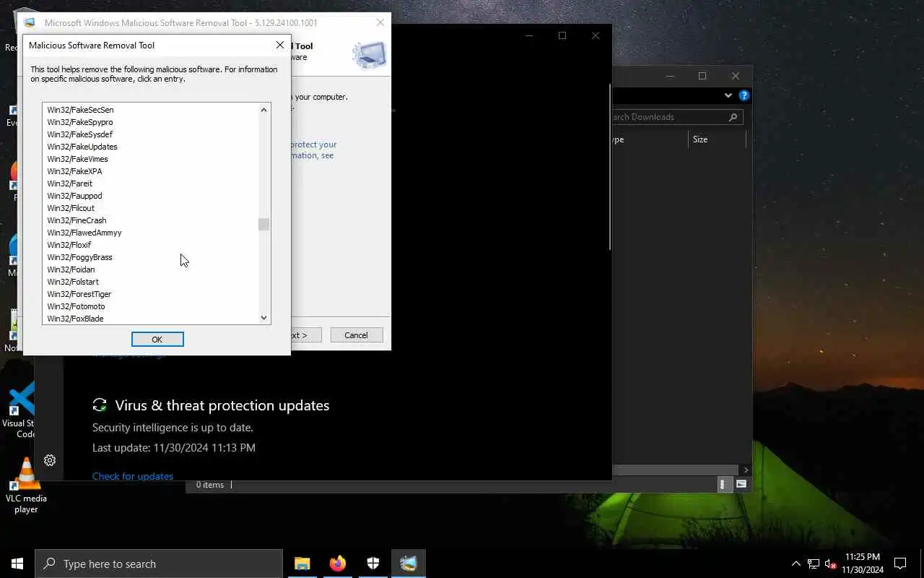Close the Malicious Software Removal Tool list dialog
This screenshot has width=924, height=578.
point(280,45)
